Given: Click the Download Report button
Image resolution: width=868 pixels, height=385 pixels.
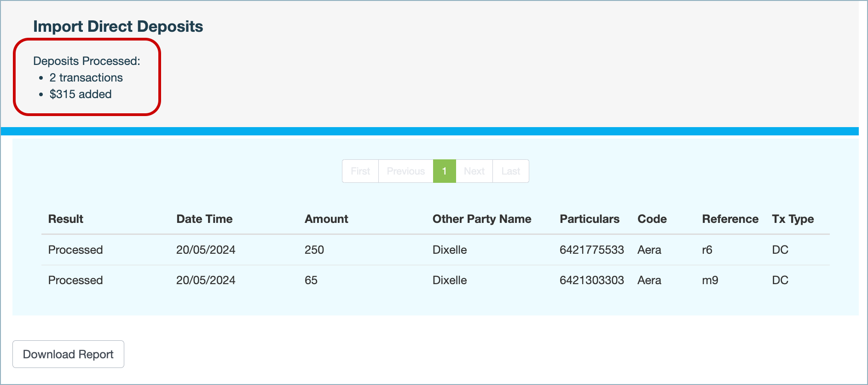Looking at the screenshot, I should coord(68,354).
